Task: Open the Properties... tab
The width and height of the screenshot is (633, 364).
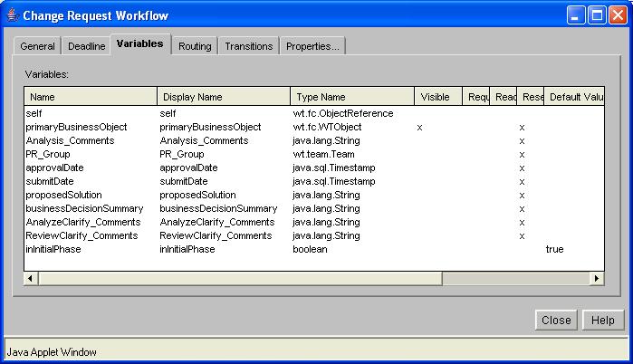Action: tap(312, 46)
